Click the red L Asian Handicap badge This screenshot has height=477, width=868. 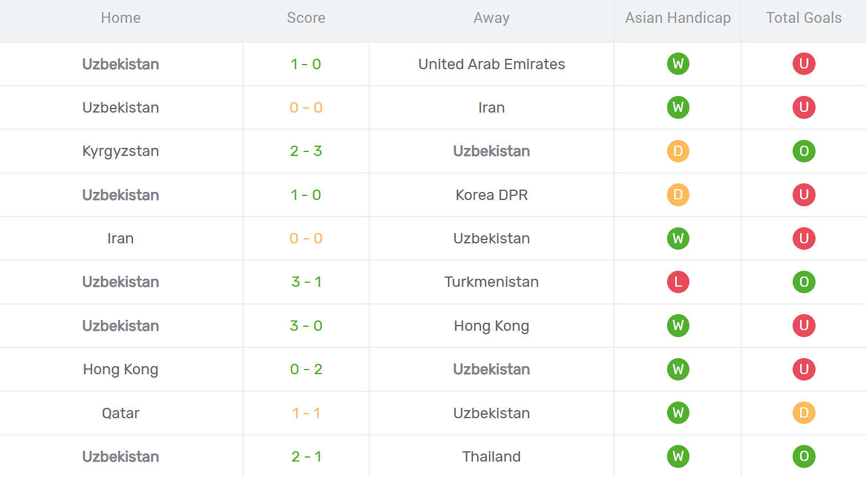(x=678, y=282)
